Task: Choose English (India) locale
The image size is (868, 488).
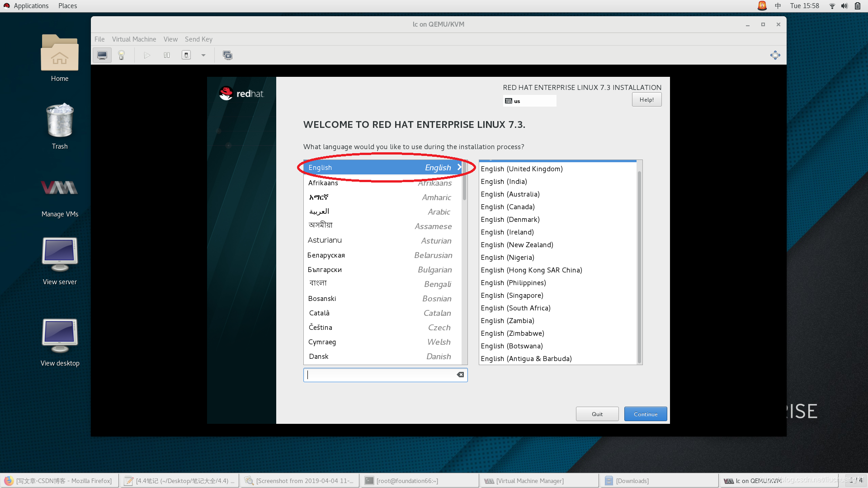Action: click(x=557, y=182)
